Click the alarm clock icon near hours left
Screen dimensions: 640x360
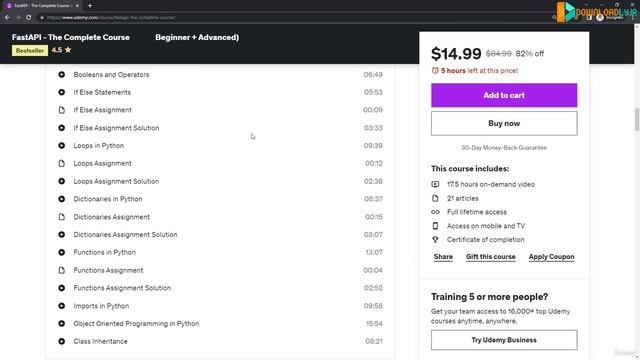[x=435, y=71]
